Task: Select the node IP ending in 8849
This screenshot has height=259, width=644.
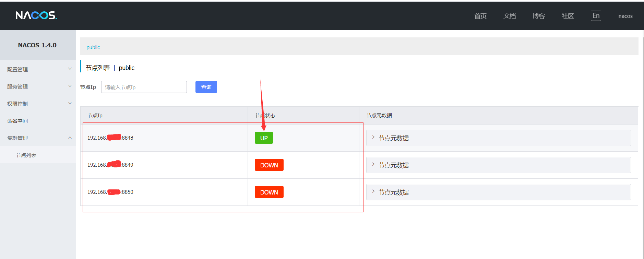Action: 110,165
